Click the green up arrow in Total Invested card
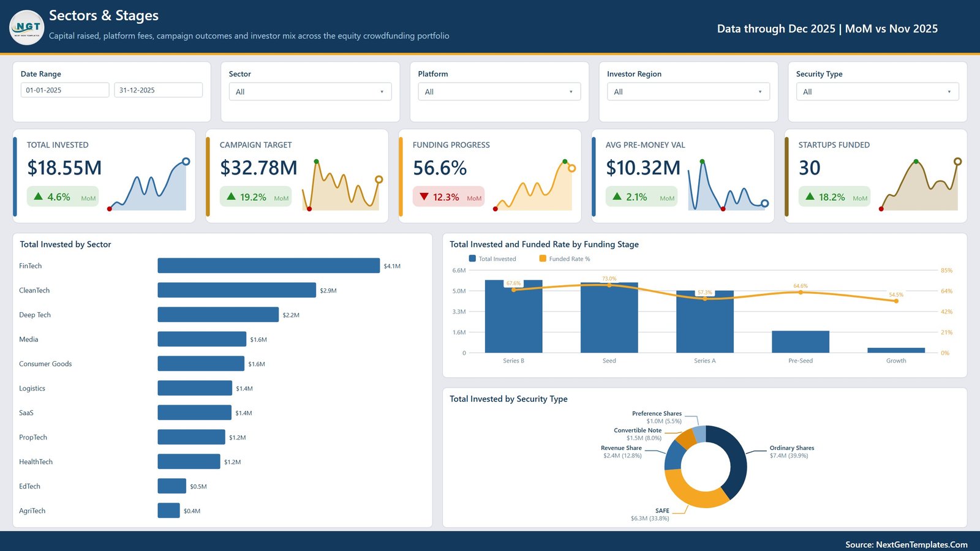Image resolution: width=980 pixels, height=551 pixels. (x=39, y=197)
